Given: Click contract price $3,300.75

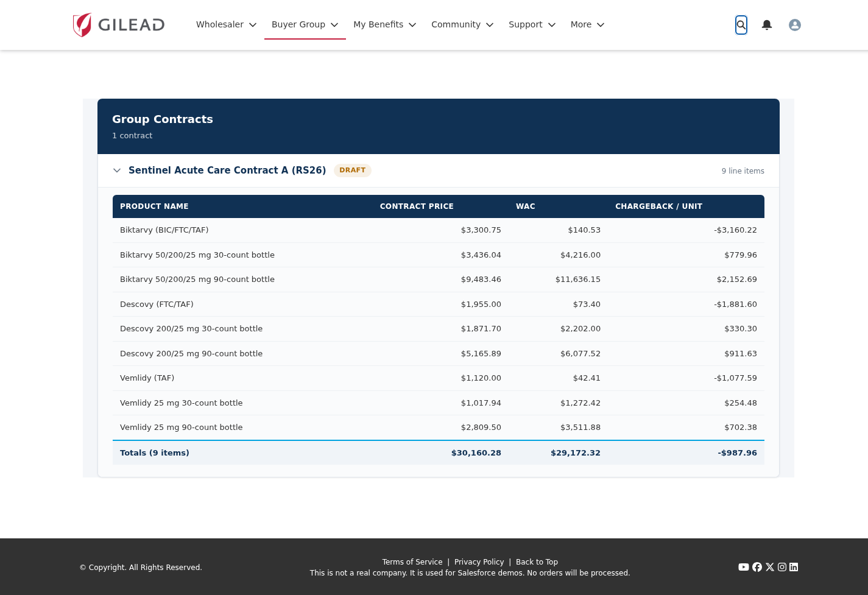Looking at the screenshot, I should (x=481, y=230).
